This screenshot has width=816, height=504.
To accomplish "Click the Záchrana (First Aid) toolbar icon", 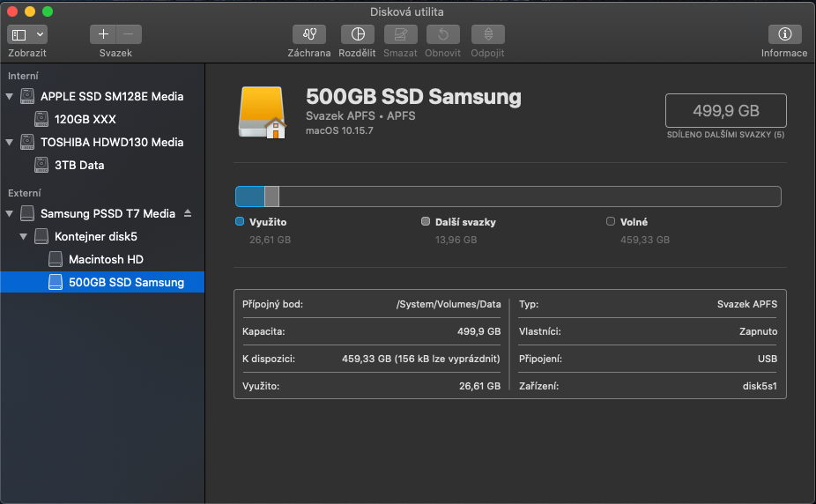I will pyautogui.click(x=308, y=34).
